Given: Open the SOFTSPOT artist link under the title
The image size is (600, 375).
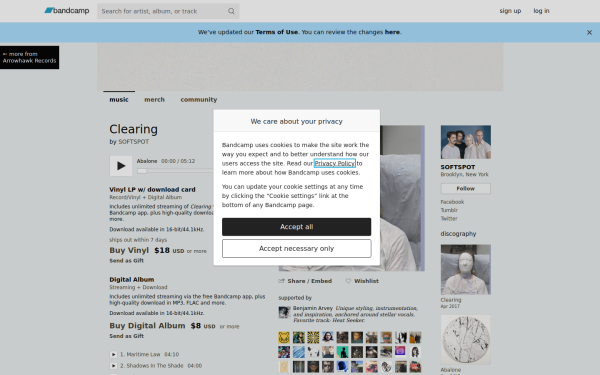Looking at the screenshot, I should tap(134, 142).
